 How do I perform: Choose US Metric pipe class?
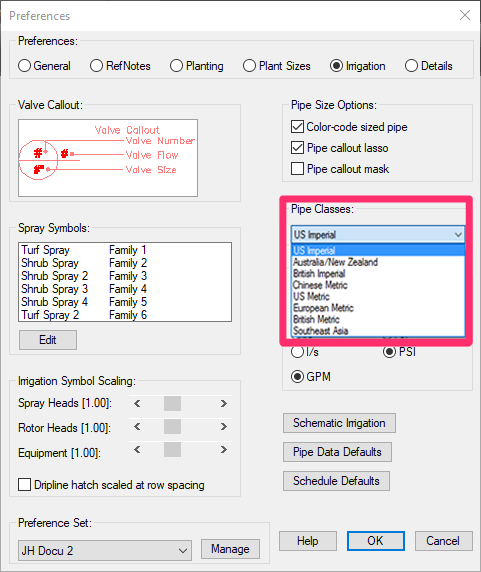[x=378, y=296]
